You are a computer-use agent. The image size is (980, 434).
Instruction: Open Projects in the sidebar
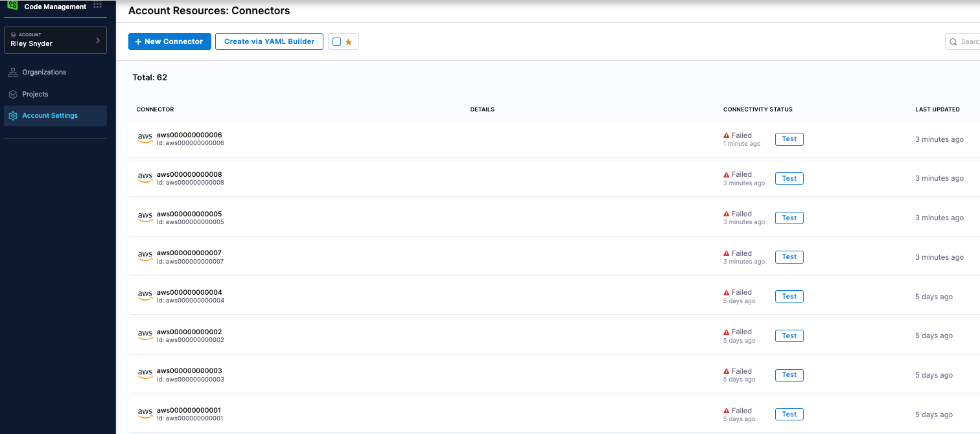pyautogui.click(x=35, y=95)
